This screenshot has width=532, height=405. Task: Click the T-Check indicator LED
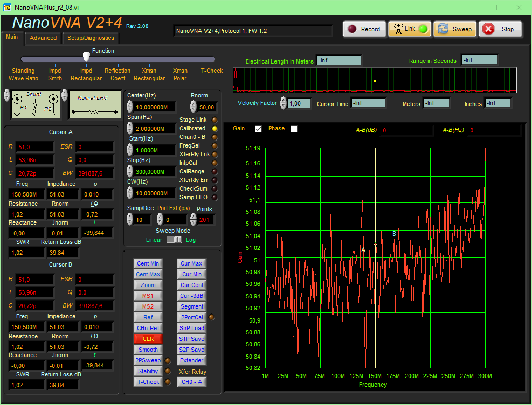(x=168, y=382)
